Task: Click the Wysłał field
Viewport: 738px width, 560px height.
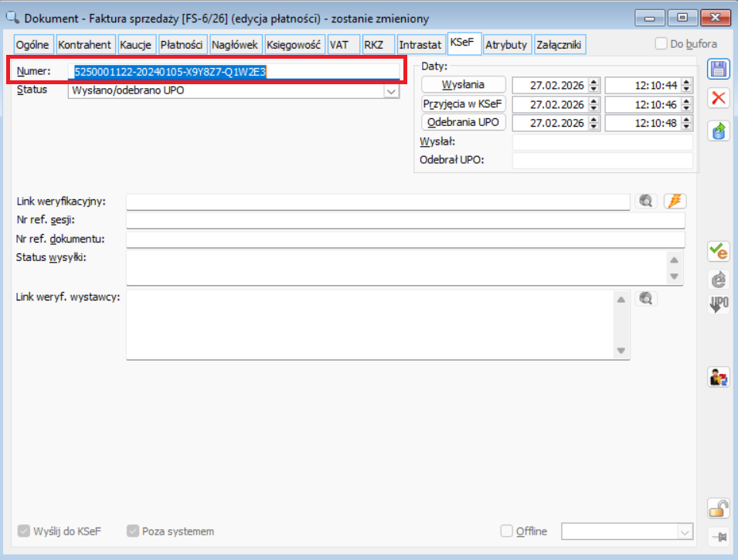Action: pyautogui.click(x=603, y=141)
